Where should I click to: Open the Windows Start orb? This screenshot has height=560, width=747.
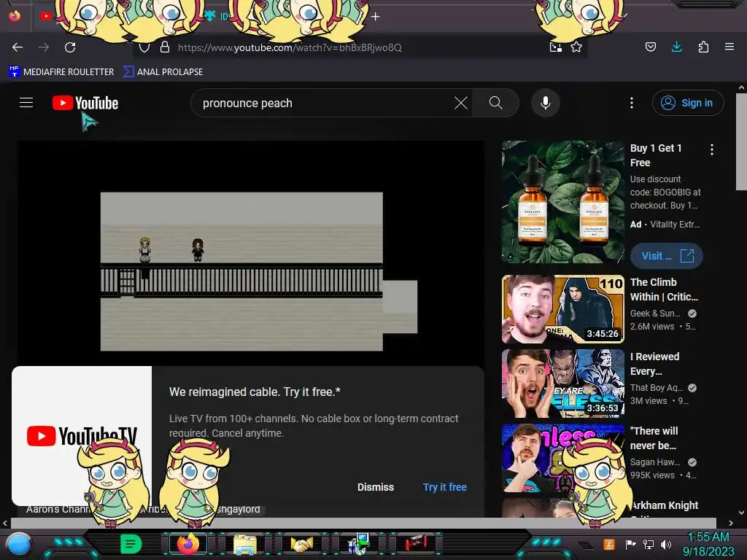click(18, 545)
